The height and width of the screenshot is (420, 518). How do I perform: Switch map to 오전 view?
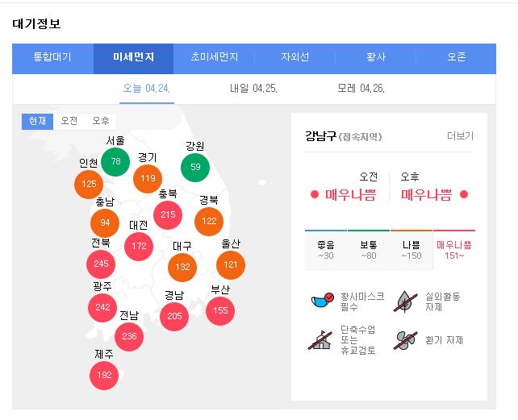[x=69, y=121]
